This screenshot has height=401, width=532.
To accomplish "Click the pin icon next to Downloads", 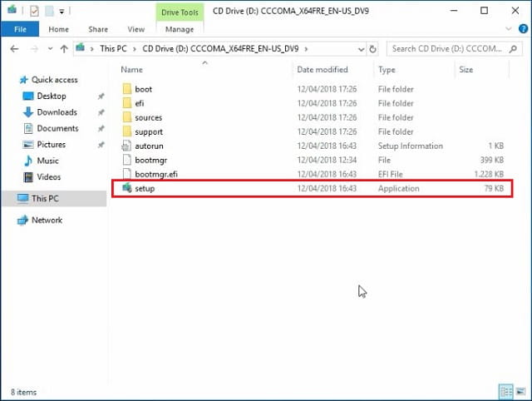I will 101,112.
